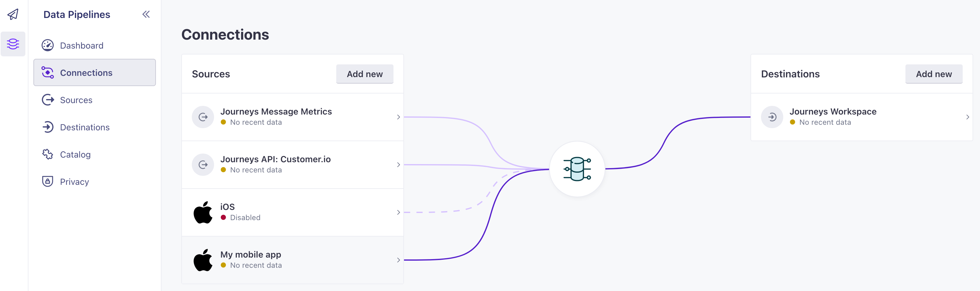This screenshot has width=980, height=291.
Task: Expand Journeys Message Metrics row chevron
Action: (x=398, y=117)
